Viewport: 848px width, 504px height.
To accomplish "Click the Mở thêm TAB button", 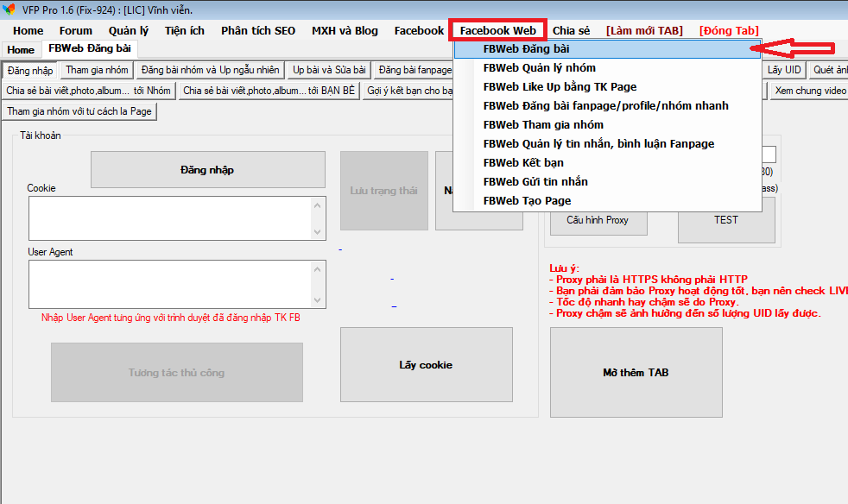I will pyautogui.click(x=636, y=373).
